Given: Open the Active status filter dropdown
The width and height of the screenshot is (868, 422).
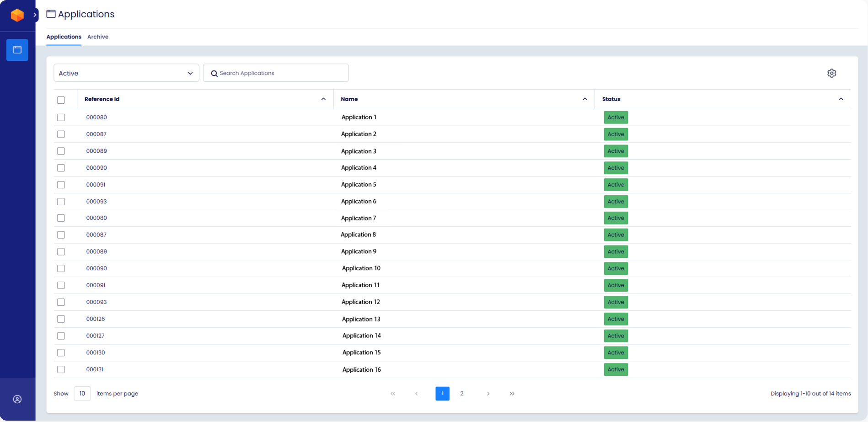Looking at the screenshot, I should coord(126,73).
